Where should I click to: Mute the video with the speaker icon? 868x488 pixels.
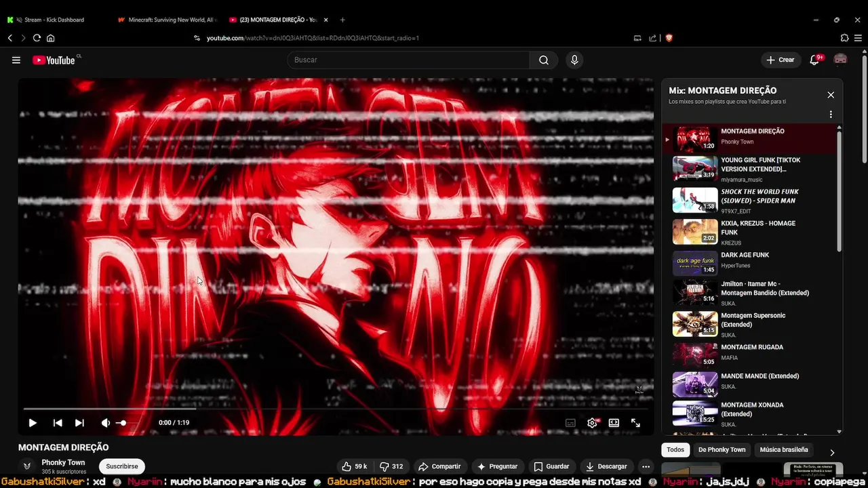pos(105,422)
